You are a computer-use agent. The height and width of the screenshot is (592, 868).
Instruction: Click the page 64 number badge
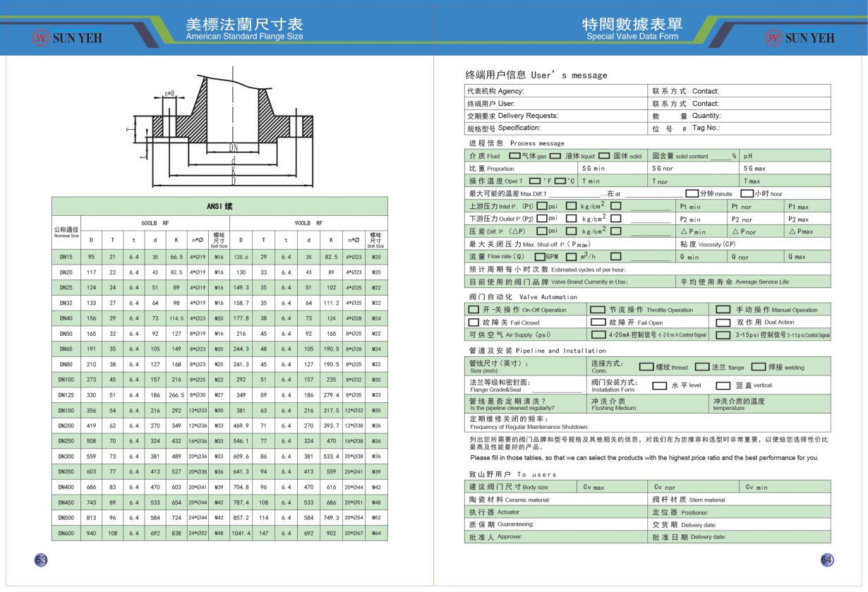coord(827,560)
